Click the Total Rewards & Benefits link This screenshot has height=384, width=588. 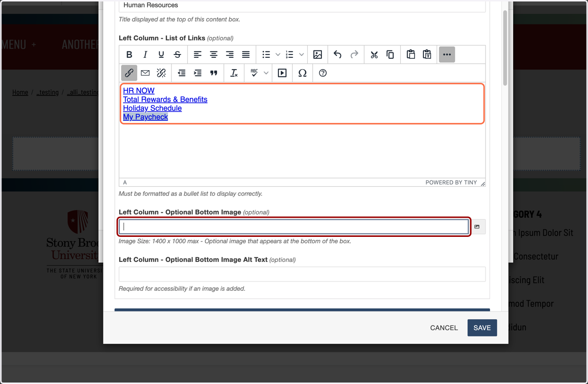point(165,100)
